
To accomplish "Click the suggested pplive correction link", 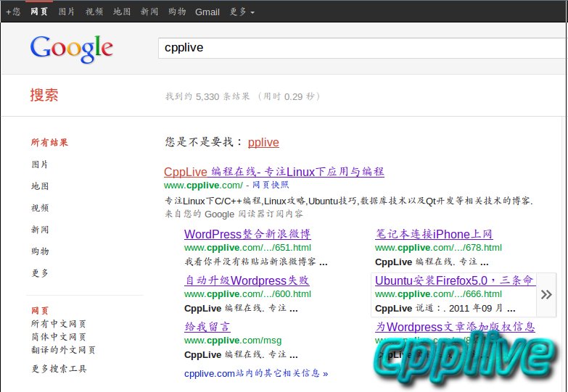I will (x=263, y=142).
